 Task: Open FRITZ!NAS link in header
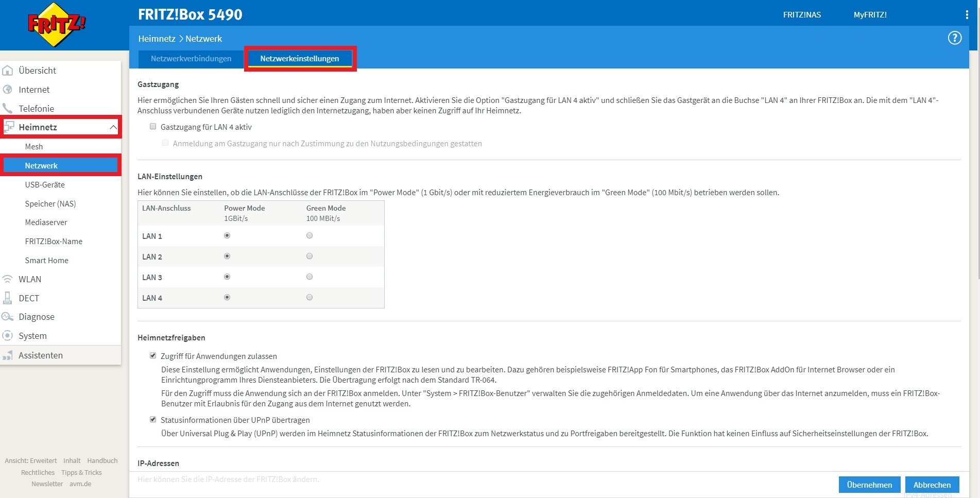[x=802, y=15]
